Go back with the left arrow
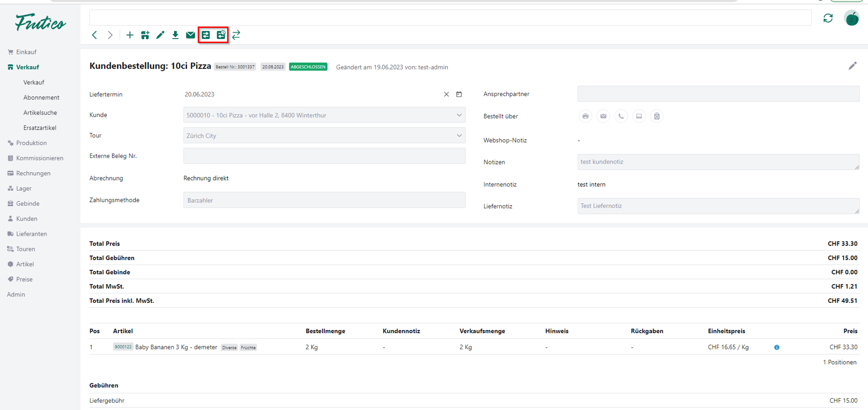The image size is (868, 410). point(95,35)
